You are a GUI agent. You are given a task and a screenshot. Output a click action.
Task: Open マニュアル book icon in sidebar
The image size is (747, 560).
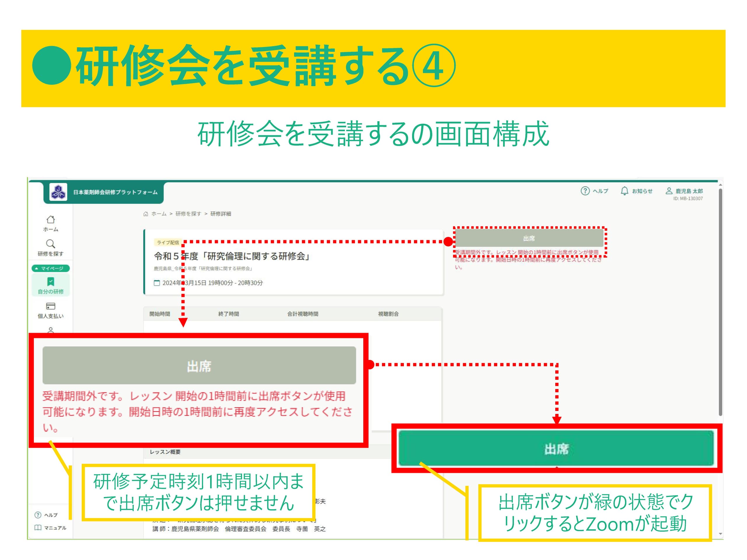pos(38,528)
